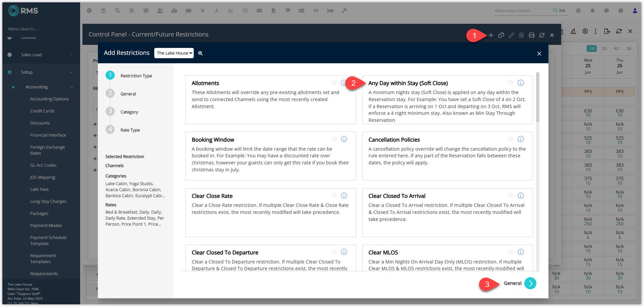This screenshot has width=644, height=307.
Task: Open Packages in sidebar
Action: (39, 213)
